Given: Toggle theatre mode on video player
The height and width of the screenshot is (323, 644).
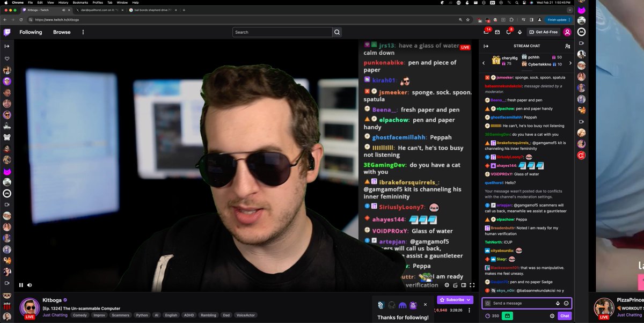Looking at the screenshot, I should pos(463,285).
